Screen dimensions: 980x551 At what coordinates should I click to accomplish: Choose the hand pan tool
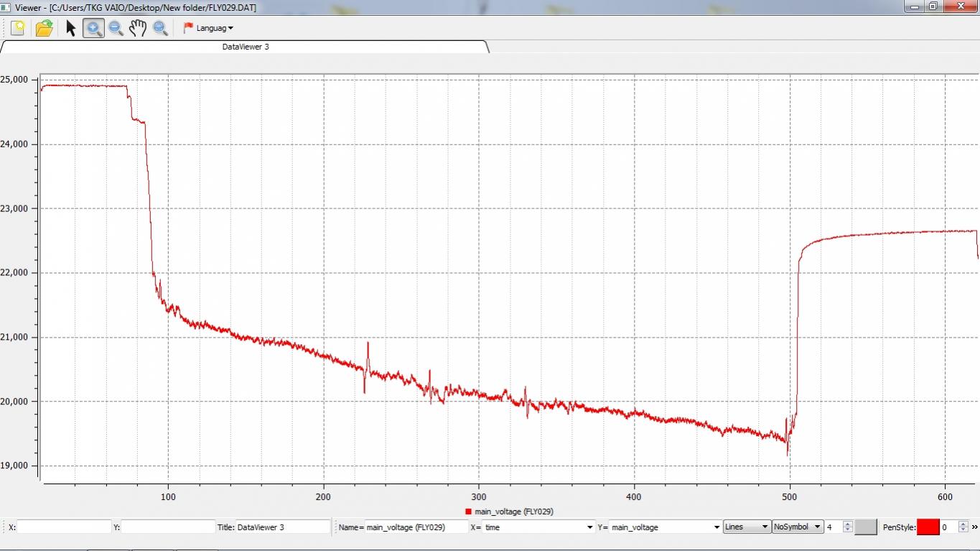click(x=138, y=28)
